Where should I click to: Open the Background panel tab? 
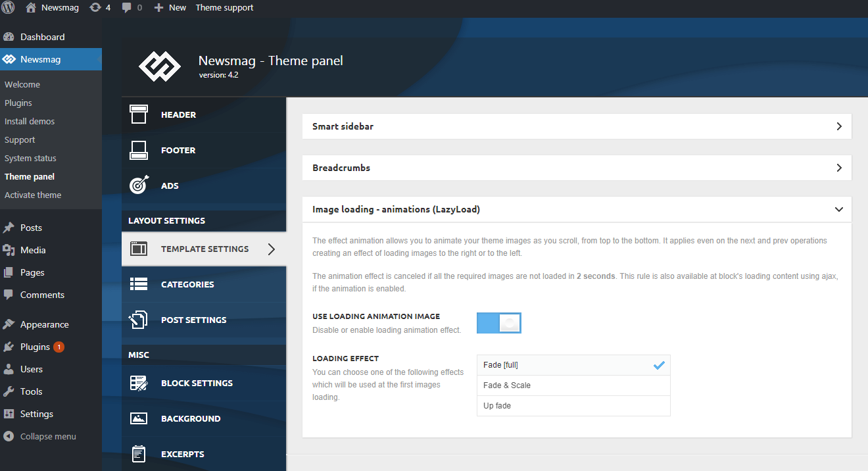[x=204, y=418]
